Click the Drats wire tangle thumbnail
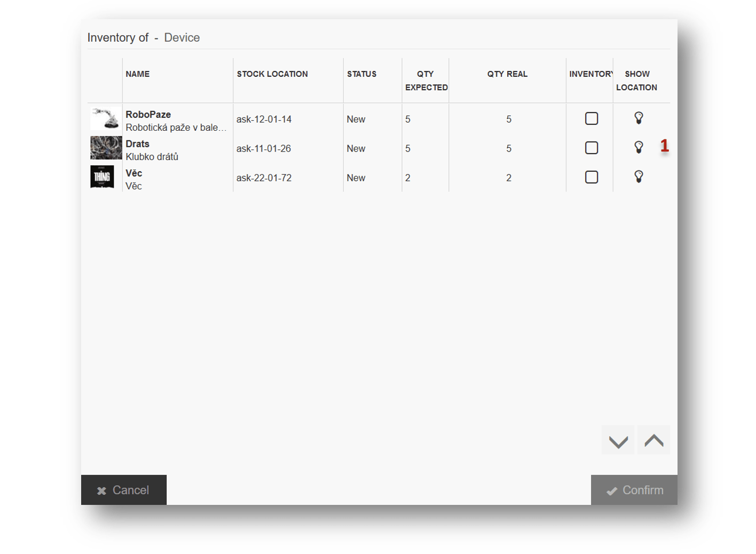 105,148
